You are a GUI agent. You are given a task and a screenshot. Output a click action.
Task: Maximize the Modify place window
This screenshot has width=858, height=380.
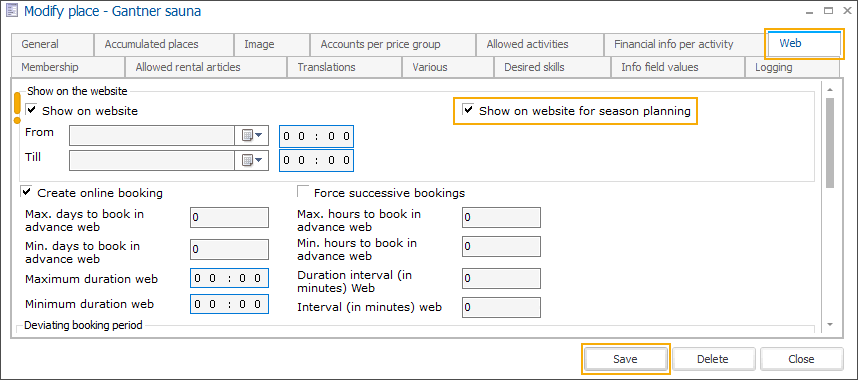828,11
